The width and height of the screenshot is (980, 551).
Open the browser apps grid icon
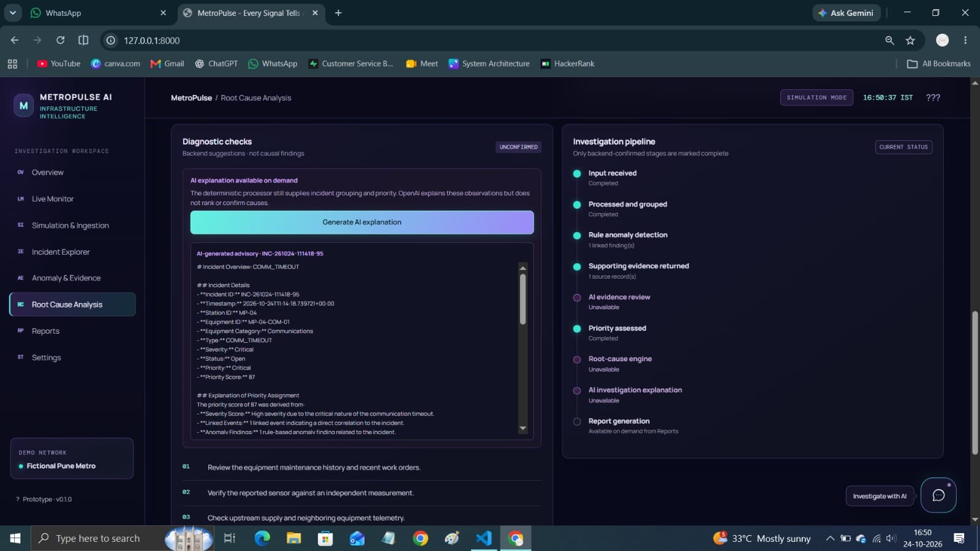12,64
